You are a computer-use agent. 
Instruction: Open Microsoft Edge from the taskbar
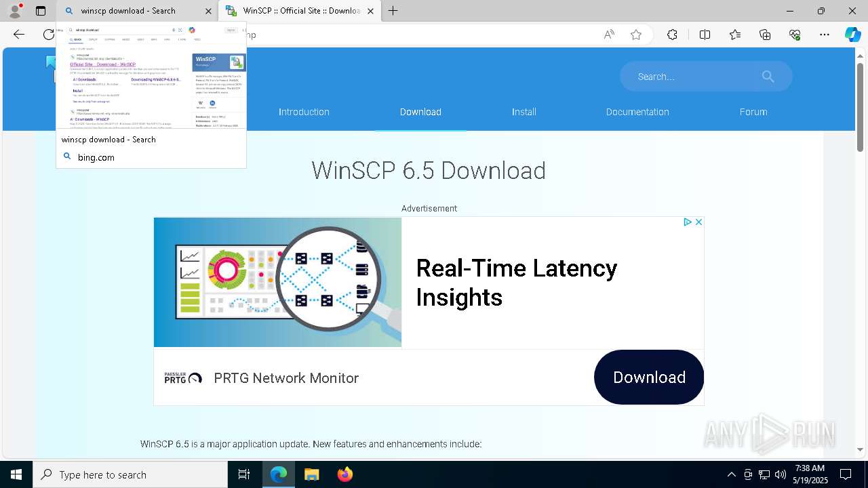point(279,474)
